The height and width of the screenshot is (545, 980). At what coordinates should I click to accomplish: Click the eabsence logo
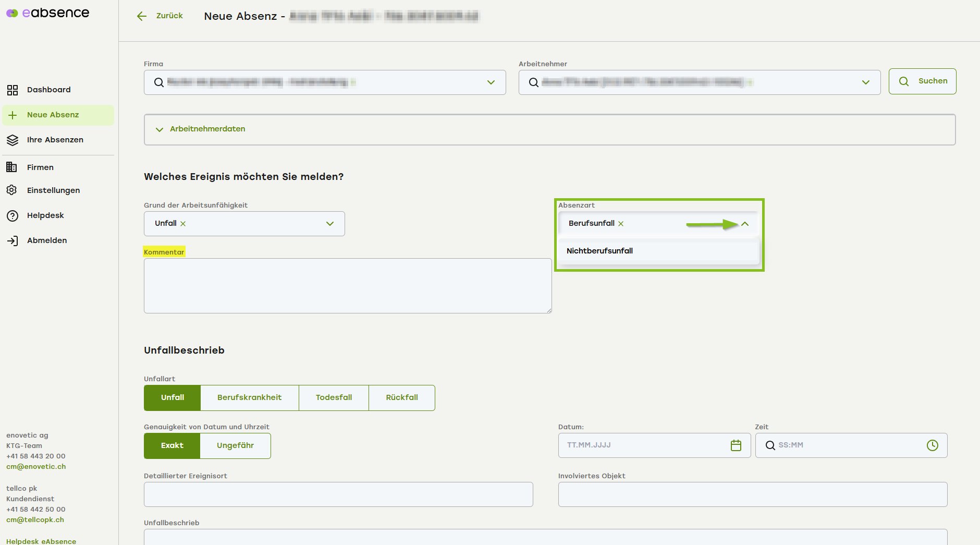pyautogui.click(x=48, y=13)
